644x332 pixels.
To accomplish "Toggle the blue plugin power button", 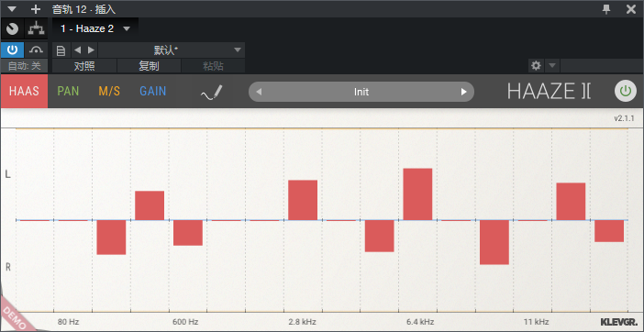I will pos(12,50).
